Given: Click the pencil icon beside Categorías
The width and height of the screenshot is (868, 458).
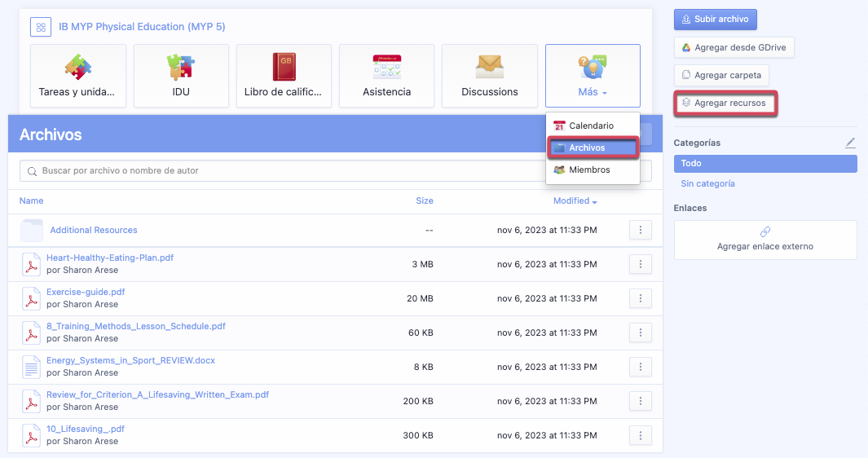Looking at the screenshot, I should point(850,143).
